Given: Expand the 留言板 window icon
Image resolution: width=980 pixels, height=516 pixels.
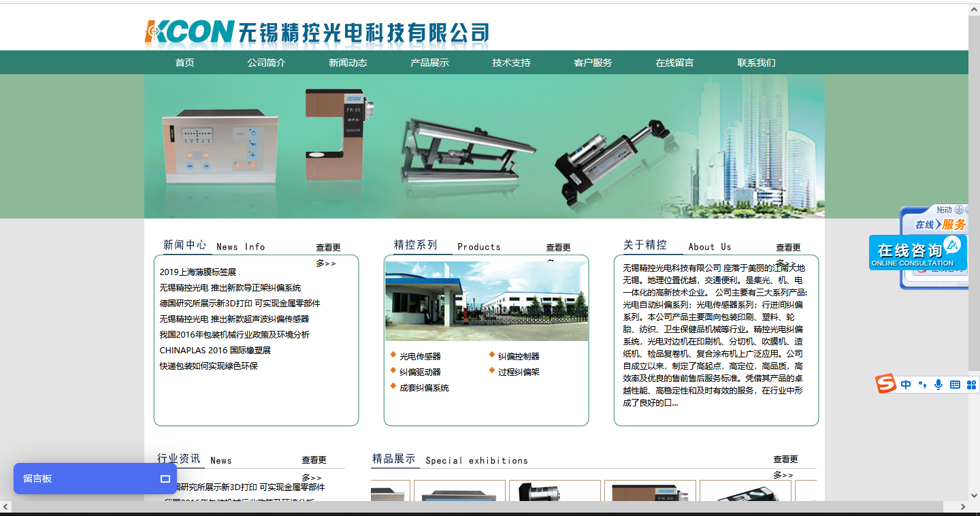Looking at the screenshot, I should point(165,479).
